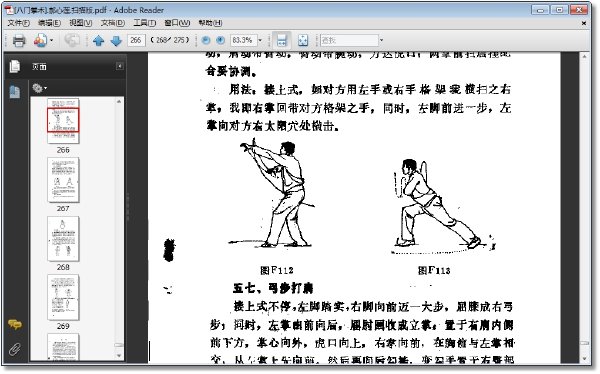Select the page 268 thumbnail

(63, 238)
